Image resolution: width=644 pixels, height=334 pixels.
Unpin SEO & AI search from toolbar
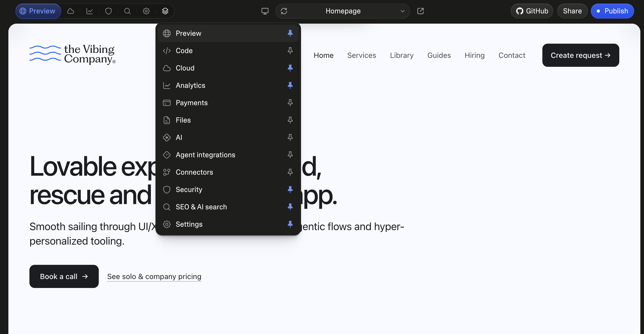tap(290, 207)
